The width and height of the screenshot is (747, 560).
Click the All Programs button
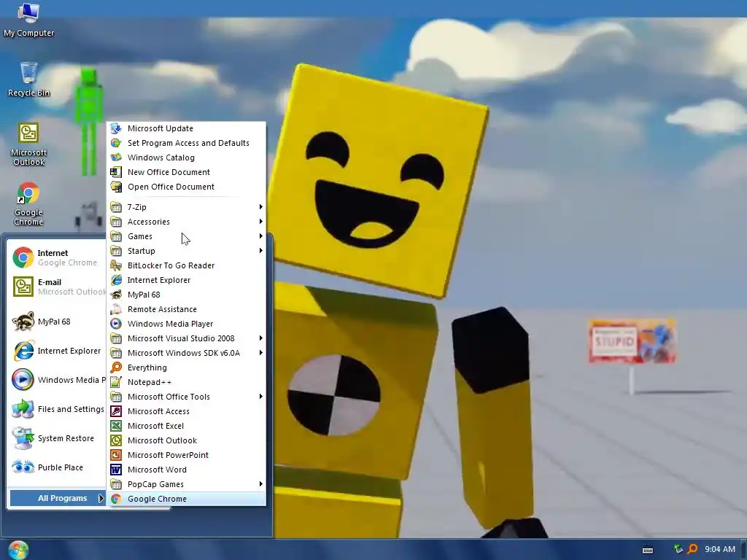tap(58, 498)
